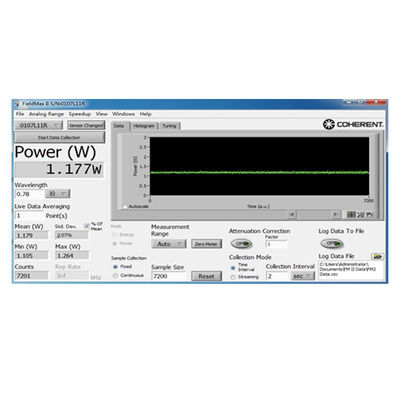The image size is (400, 400).
Task: Click the Rep Rate value field
Action: 72,276
